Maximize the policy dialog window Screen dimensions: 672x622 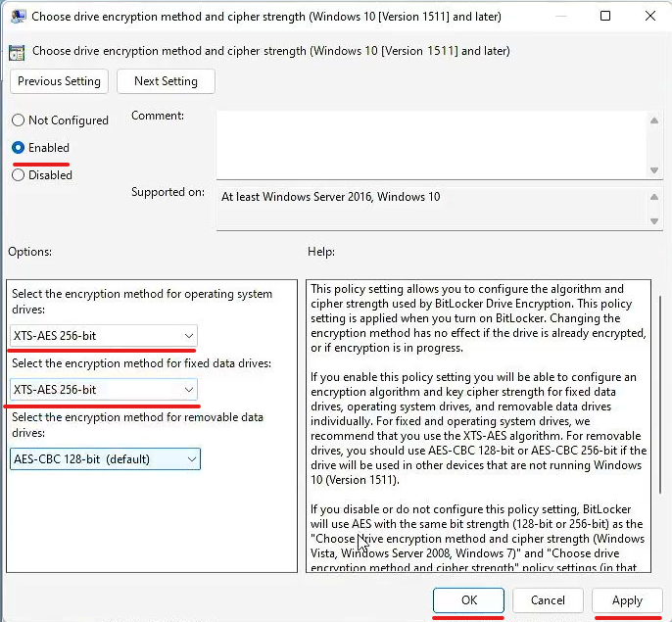pyautogui.click(x=605, y=16)
